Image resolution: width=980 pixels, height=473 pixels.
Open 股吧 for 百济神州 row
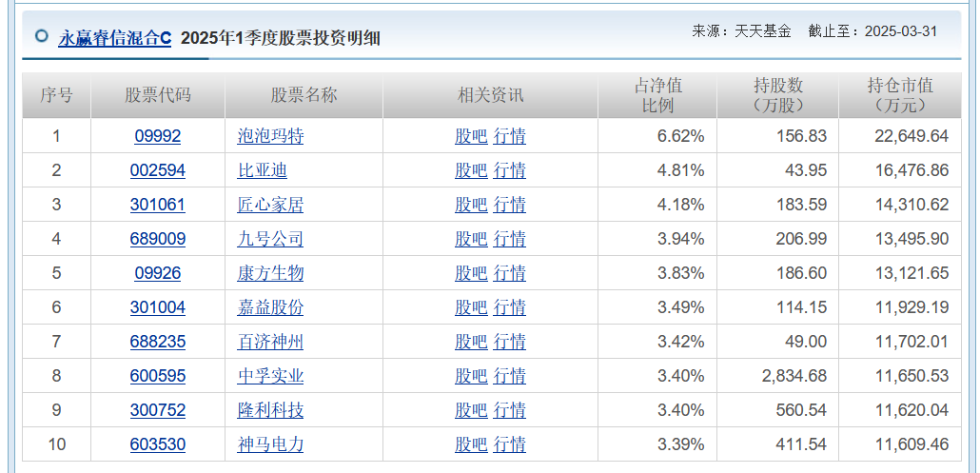(x=471, y=342)
